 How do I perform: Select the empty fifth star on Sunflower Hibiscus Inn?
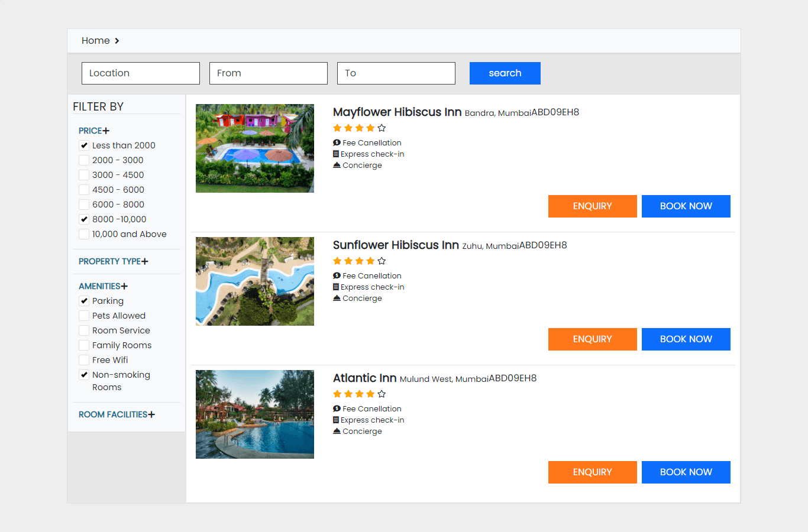pyautogui.click(x=382, y=261)
